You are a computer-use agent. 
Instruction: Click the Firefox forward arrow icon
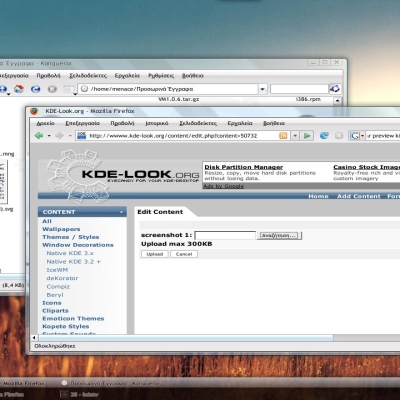pos(59,136)
